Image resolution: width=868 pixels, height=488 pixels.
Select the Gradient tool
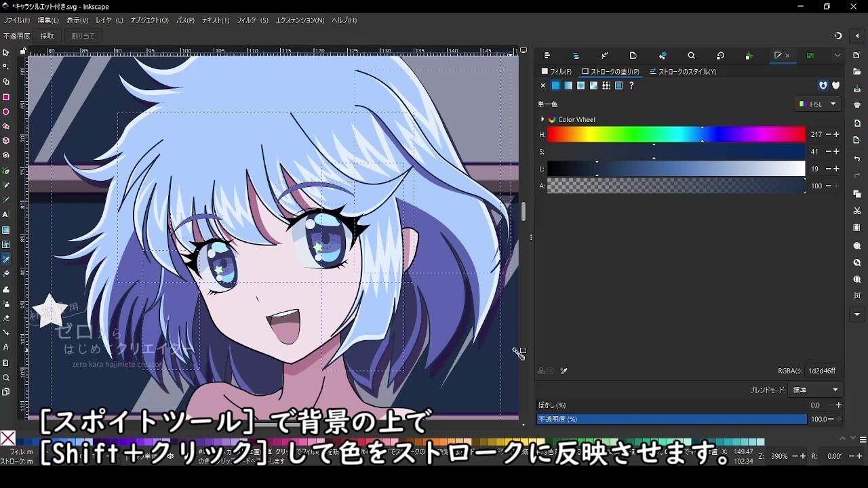point(6,230)
